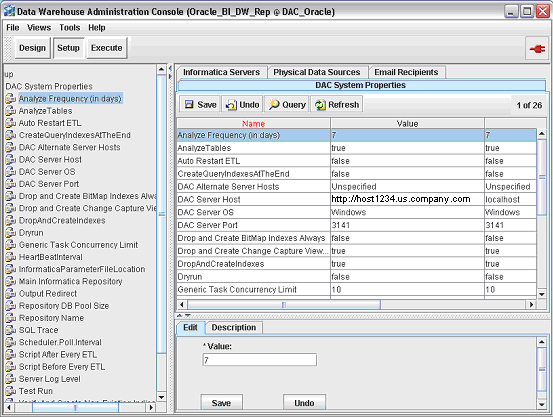Viewport: 553px width, 417px height.
Task: Select the DAC Server Port table row
Action: coord(357,225)
